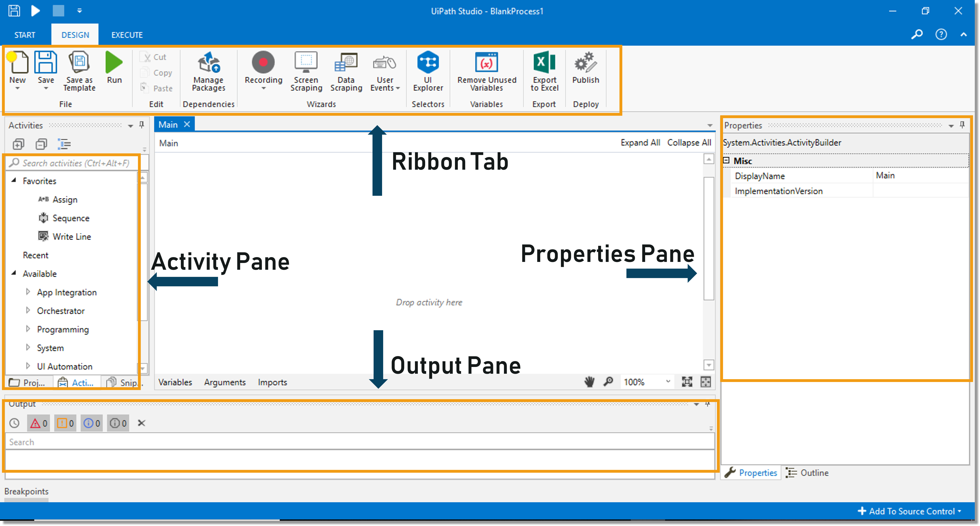This screenshot has width=980, height=526.
Task: Click the search magnifier in top right
Action: [x=916, y=35]
